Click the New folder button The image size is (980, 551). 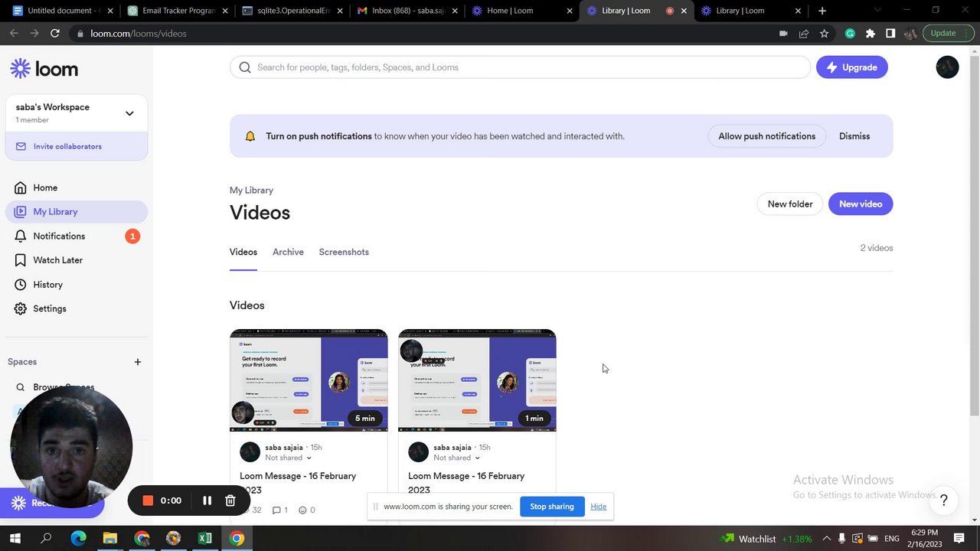790,204
